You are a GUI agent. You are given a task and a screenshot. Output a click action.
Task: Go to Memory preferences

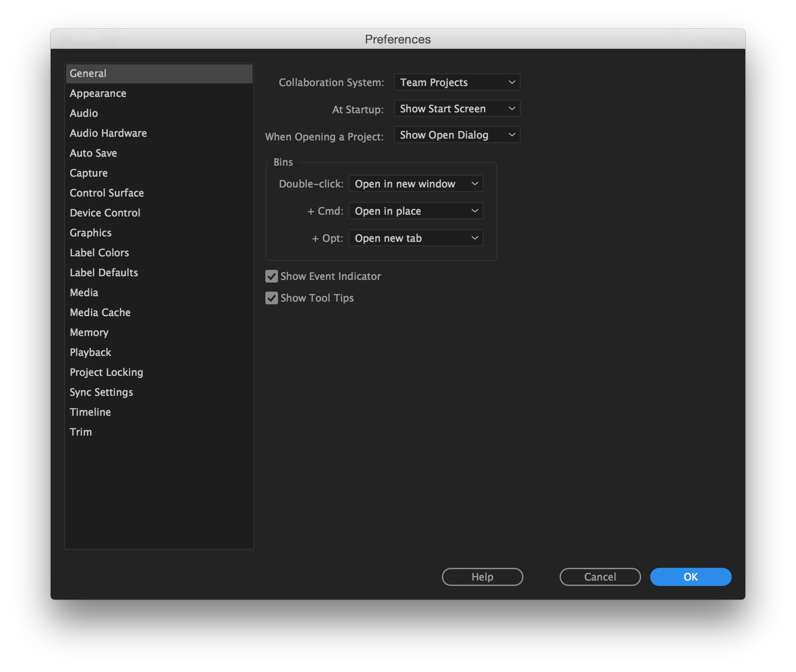point(159,332)
